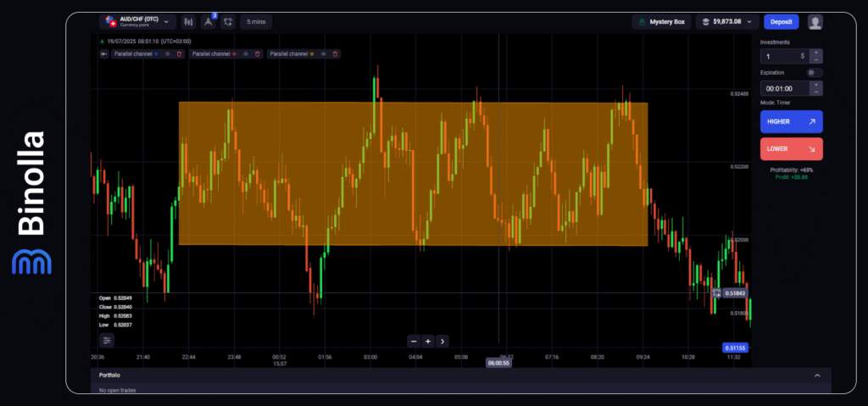Zoom out the chart with minus
Viewport: 868px width, 406px height.
click(x=413, y=342)
